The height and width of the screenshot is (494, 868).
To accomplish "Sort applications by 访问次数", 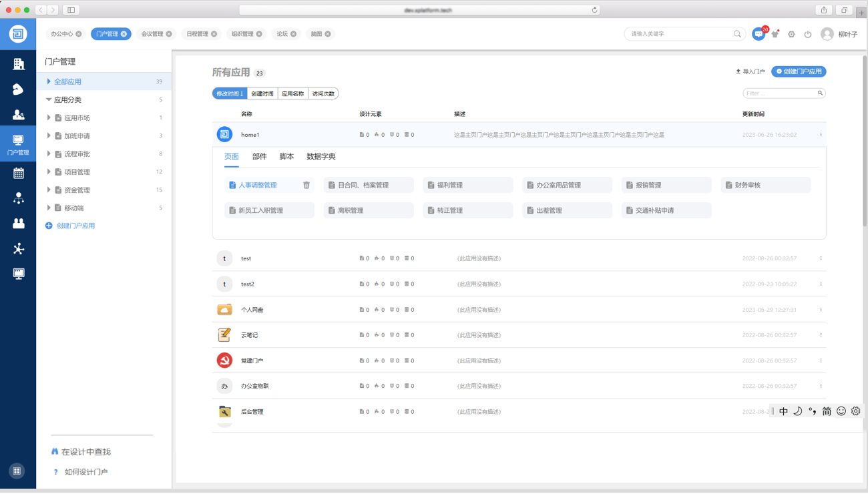I will (323, 93).
